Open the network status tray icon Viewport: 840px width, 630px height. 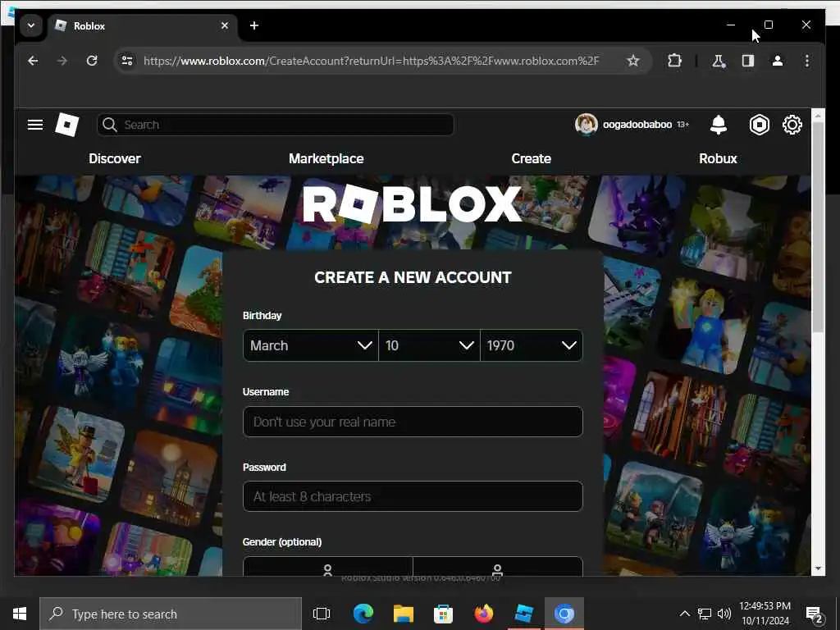[x=705, y=614]
